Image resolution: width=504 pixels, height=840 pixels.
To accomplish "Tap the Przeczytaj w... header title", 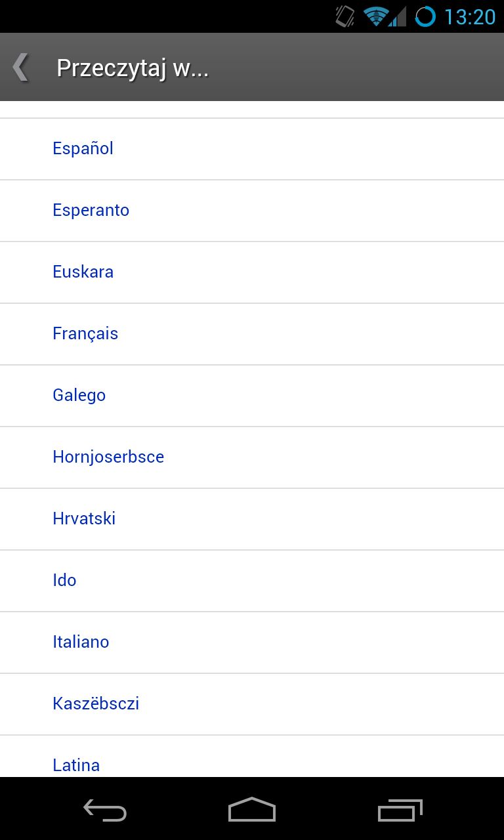I will (133, 68).
